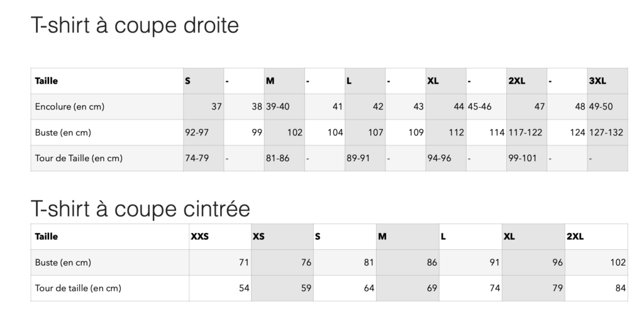Select the 2XL header in straight-cut table

(526, 81)
